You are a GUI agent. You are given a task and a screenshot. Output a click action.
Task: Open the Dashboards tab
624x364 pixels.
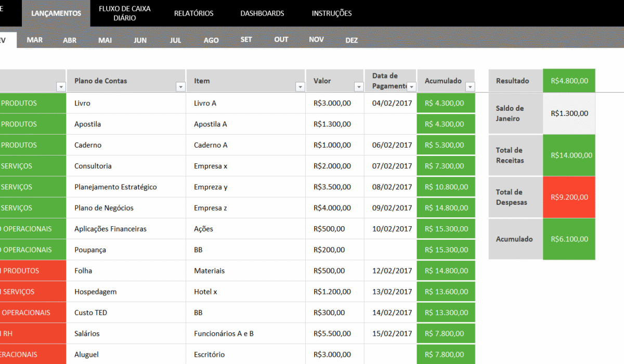[x=262, y=14]
